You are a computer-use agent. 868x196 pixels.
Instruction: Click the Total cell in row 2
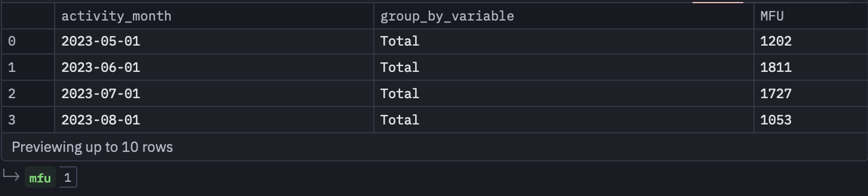point(564,94)
